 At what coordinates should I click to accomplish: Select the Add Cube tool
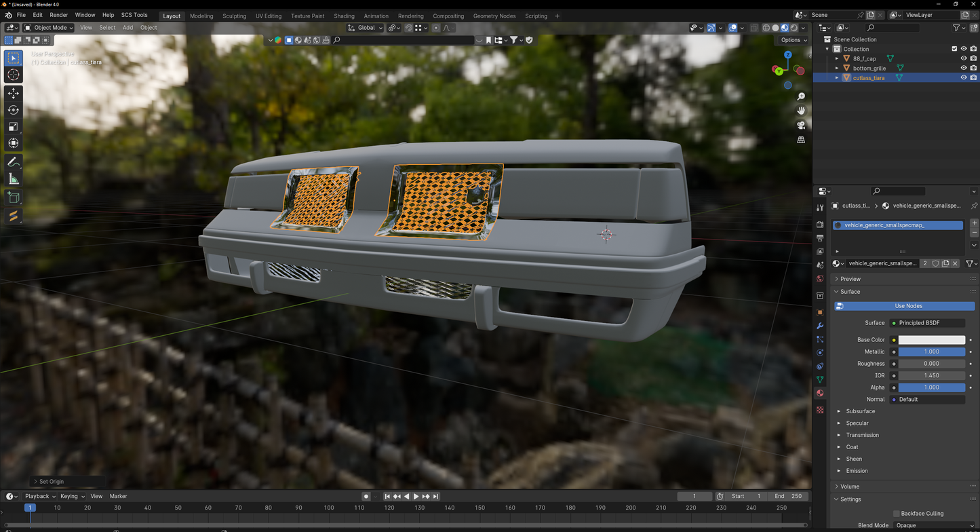pyautogui.click(x=13, y=197)
